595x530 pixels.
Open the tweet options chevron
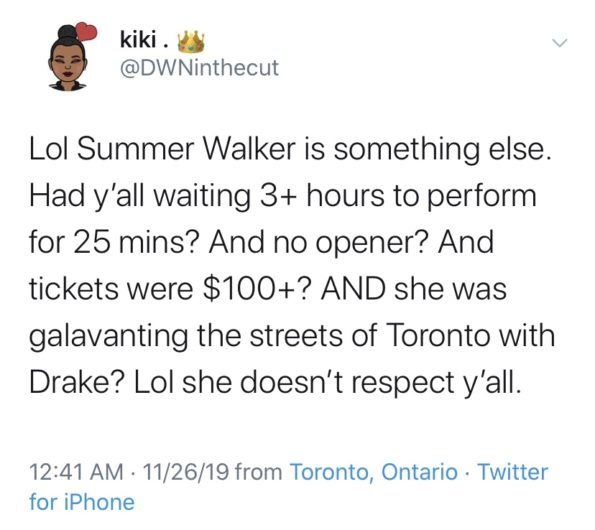coord(560,43)
